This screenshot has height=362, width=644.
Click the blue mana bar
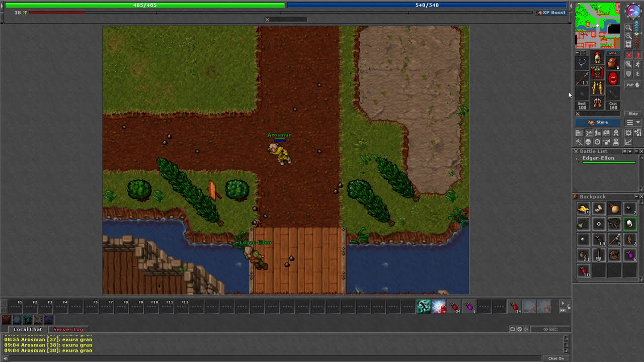[x=427, y=5]
